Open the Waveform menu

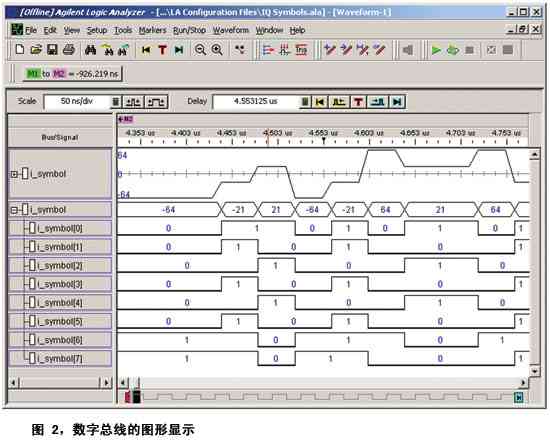tap(231, 30)
